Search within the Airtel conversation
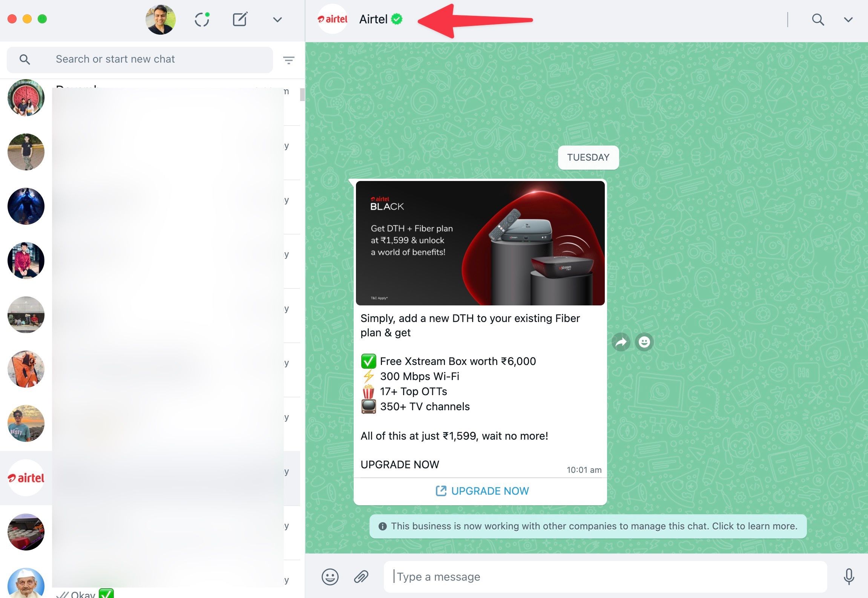 (817, 19)
